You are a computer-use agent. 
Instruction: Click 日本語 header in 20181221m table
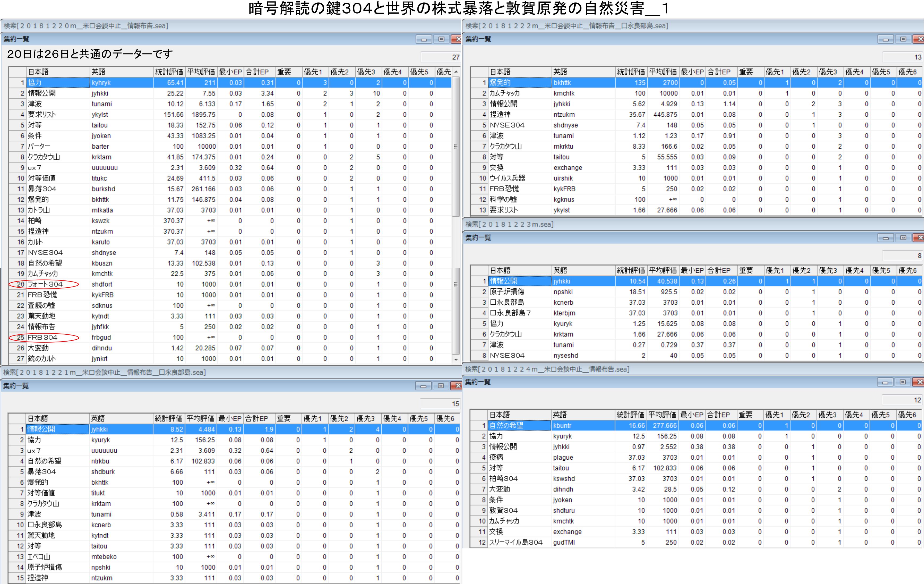coord(58,419)
